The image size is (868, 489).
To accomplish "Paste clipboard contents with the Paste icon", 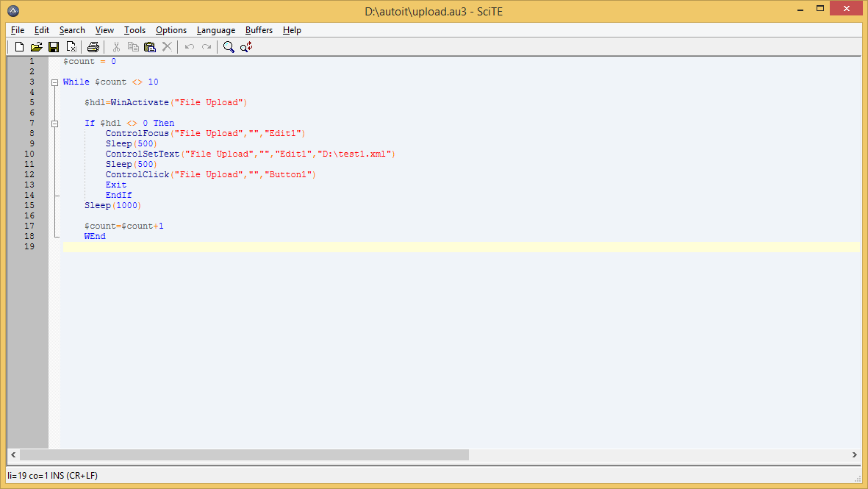I will point(150,46).
